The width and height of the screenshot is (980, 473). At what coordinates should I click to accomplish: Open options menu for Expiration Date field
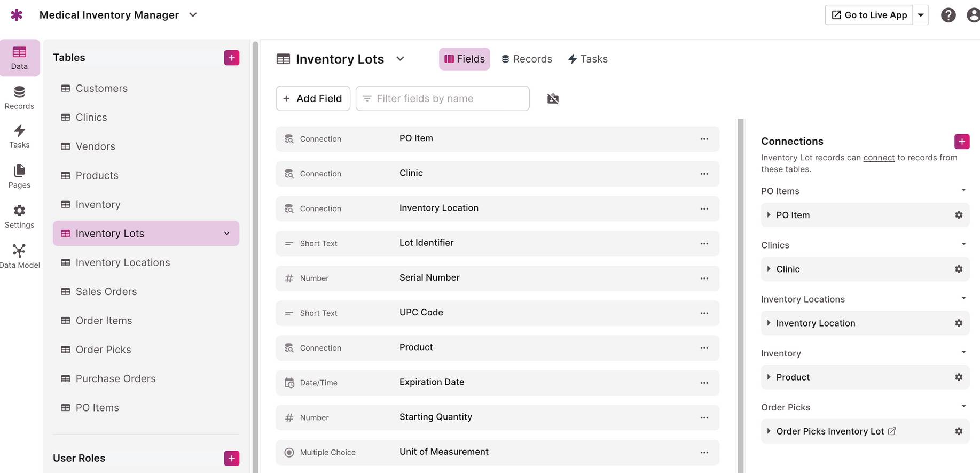(704, 383)
